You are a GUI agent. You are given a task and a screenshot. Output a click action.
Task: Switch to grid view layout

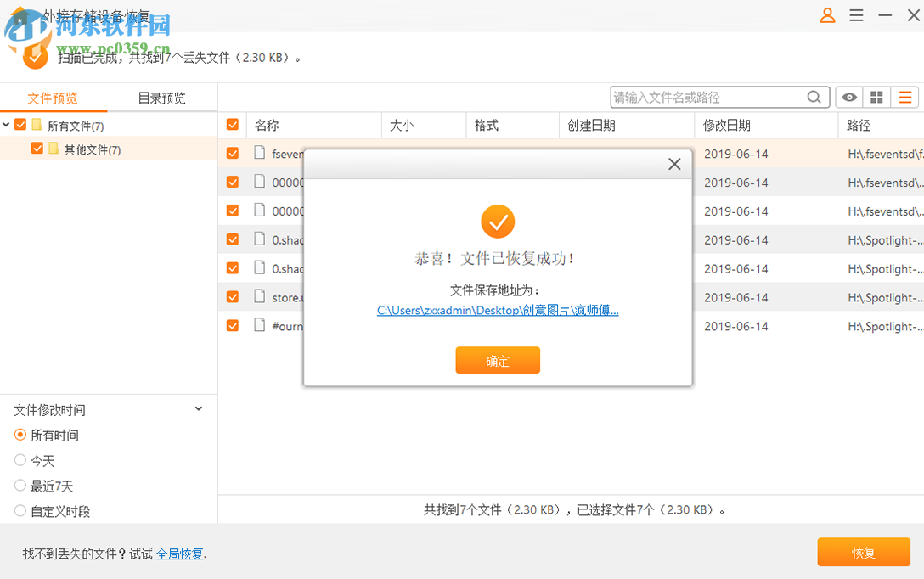[876, 97]
